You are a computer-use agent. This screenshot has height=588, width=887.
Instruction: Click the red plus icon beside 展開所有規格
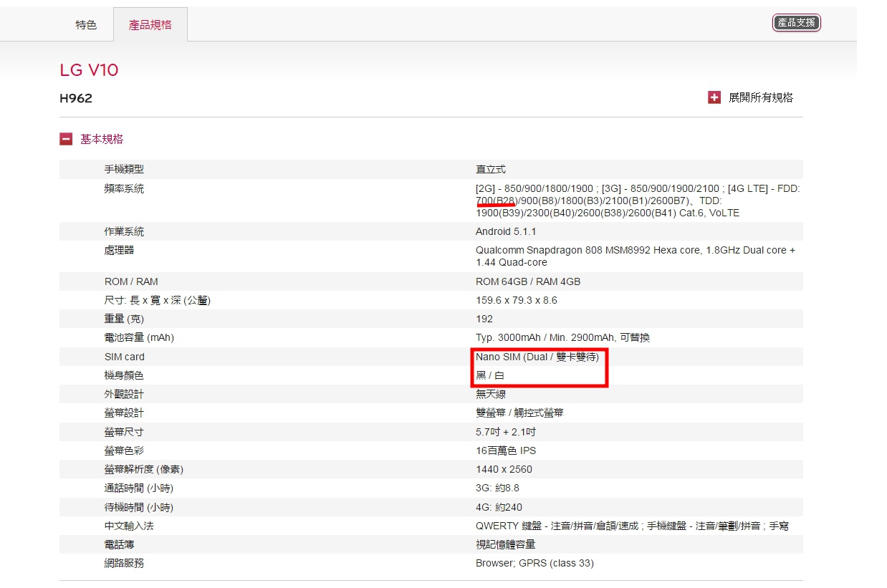coord(714,97)
